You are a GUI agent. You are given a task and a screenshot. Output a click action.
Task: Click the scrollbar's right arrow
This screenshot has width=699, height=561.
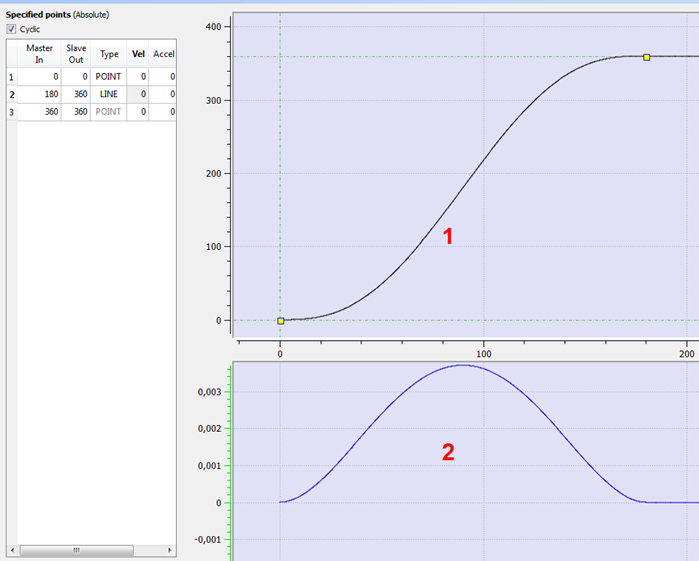click(x=169, y=550)
